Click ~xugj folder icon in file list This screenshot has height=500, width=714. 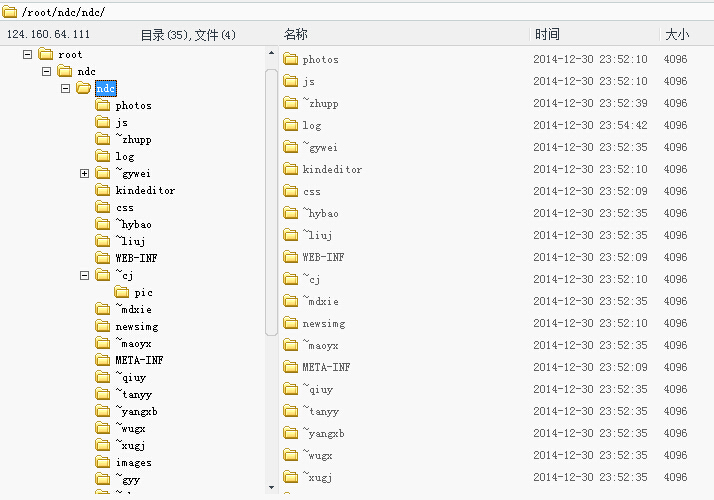coord(291,477)
